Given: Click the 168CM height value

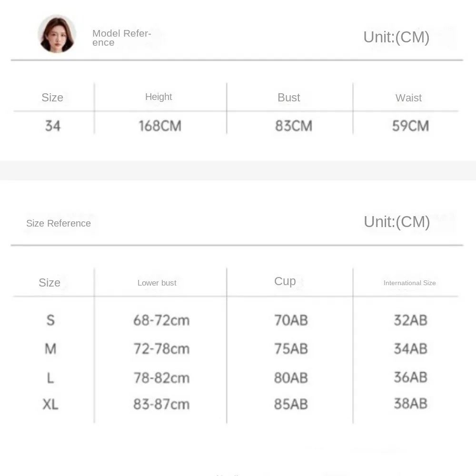Looking at the screenshot, I should click(x=160, y=126).
